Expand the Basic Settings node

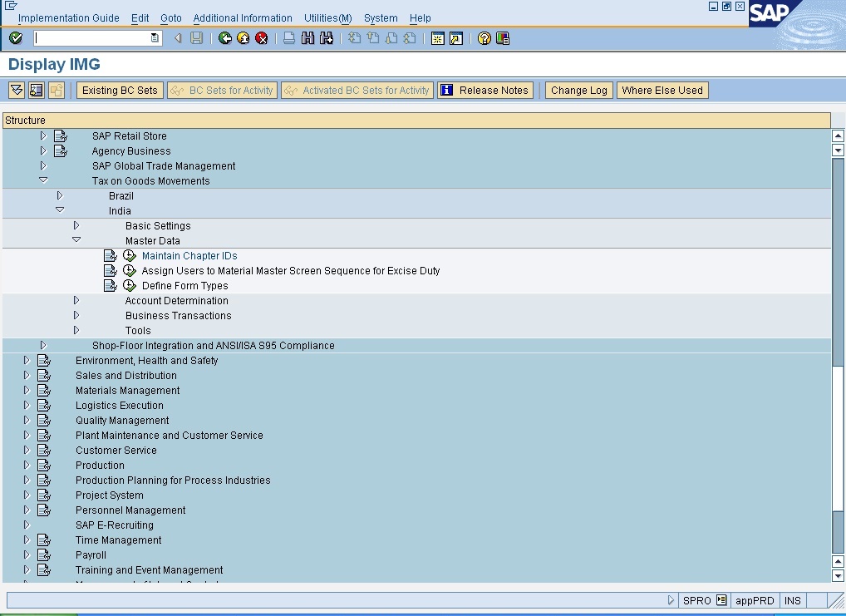[x=76, y=225]
